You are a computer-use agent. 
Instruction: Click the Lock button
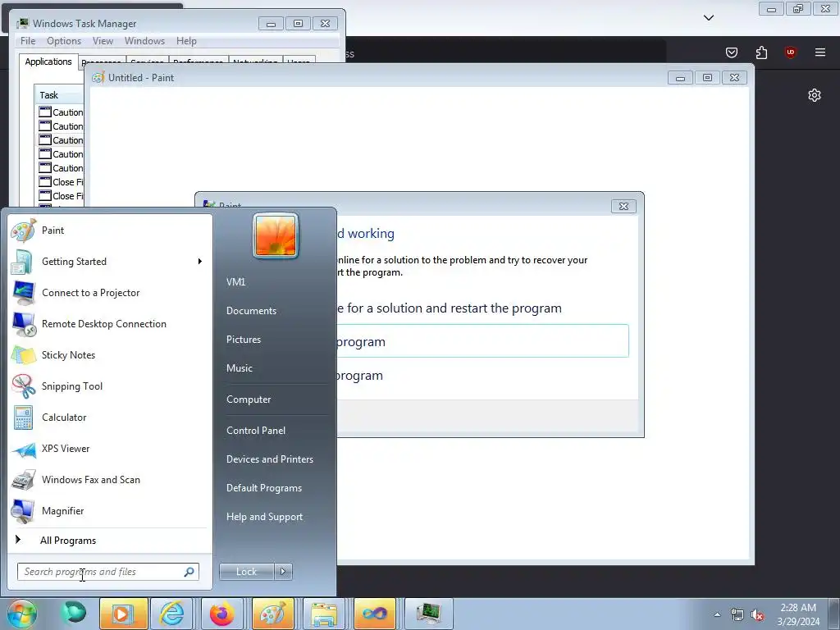pyautogui.click(x=246, y=572)
